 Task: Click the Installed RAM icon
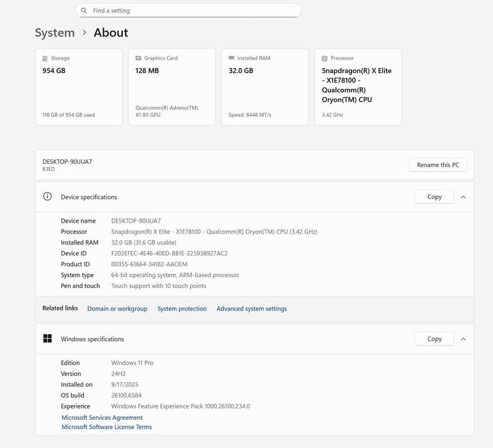[231, 58]
